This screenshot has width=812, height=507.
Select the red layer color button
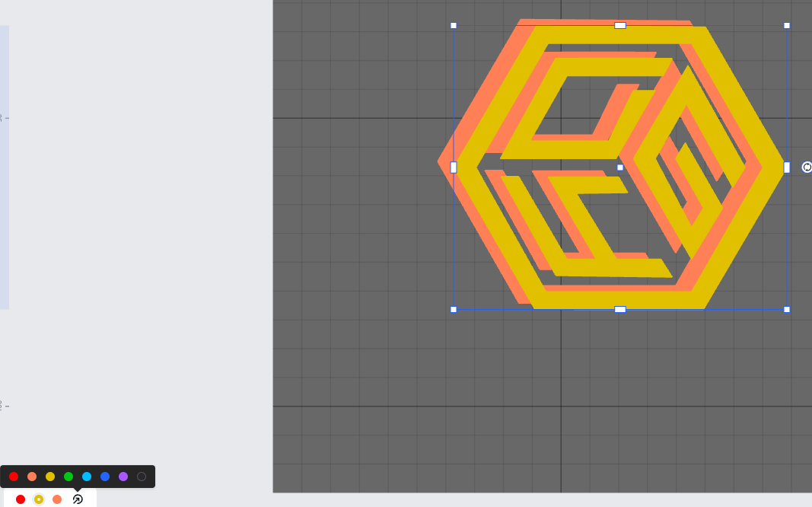click(x=21, y=499)
